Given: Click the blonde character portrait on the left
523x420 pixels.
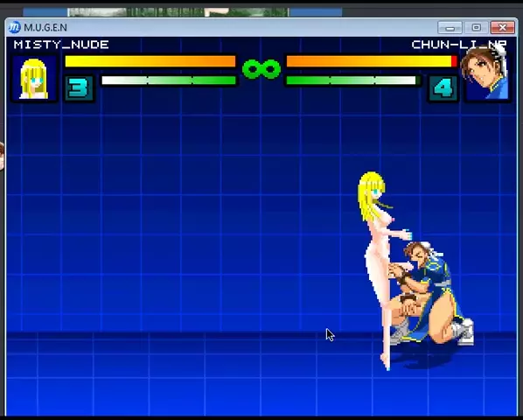Looking at the screenshot, I should (x=34, y=79).
